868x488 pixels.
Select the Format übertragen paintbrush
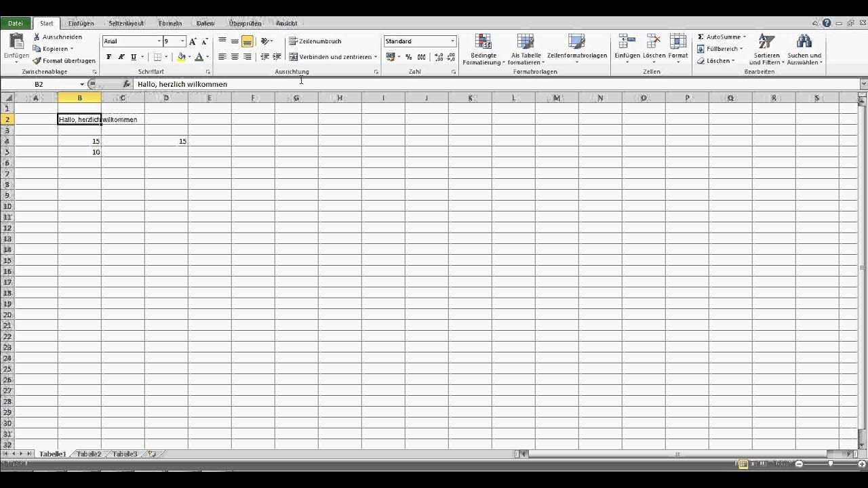tap(64, 60)
